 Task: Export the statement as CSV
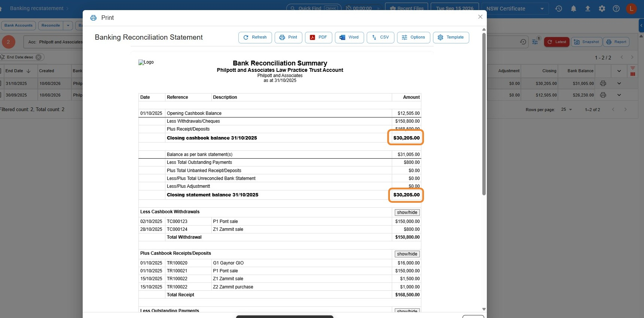381,37
